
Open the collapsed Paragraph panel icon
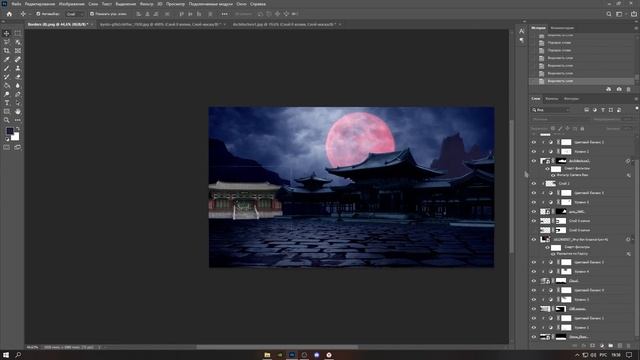coord(522,40)
